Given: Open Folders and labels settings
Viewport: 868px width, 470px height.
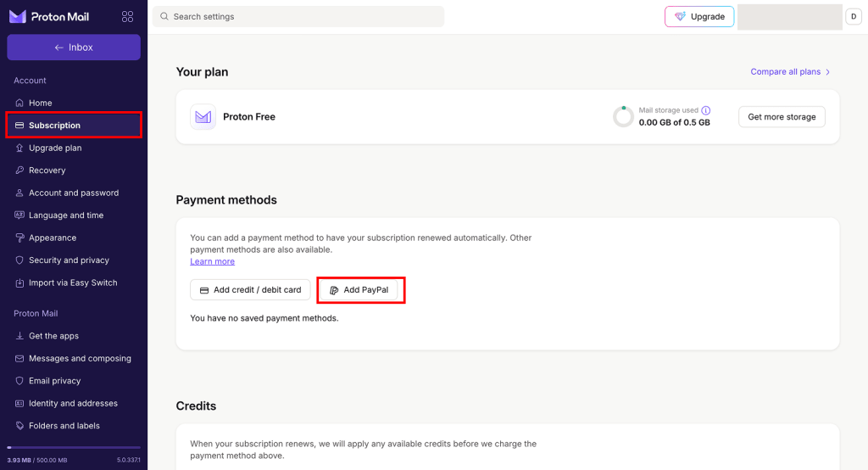Looking at the screenshot, I should click(74, 426).
